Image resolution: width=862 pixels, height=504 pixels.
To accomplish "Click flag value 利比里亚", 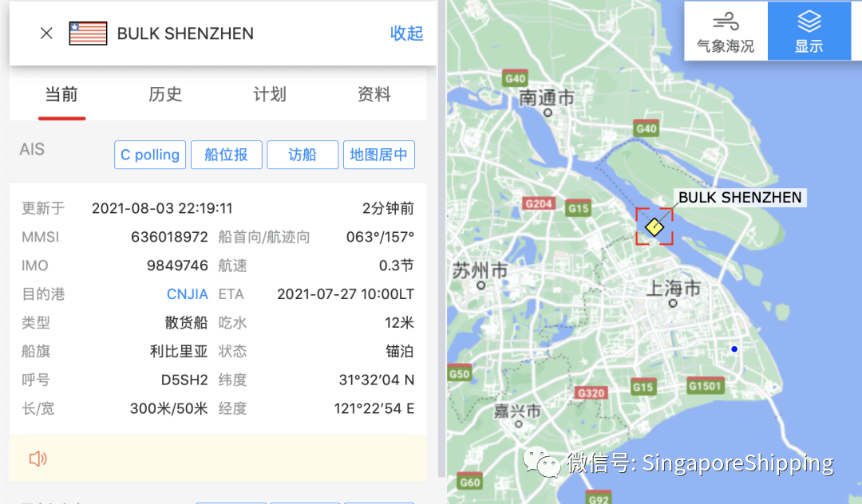I will point(180,352).
